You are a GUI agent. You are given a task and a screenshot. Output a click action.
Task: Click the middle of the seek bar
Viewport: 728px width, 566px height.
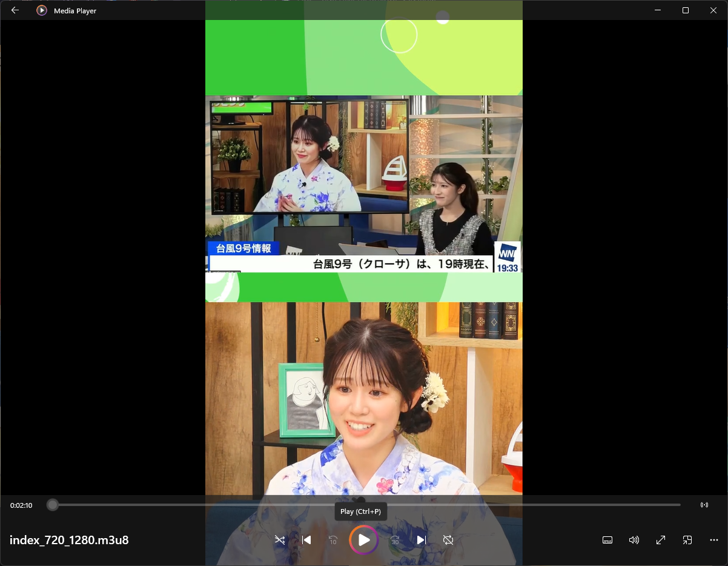coord(364,505)
